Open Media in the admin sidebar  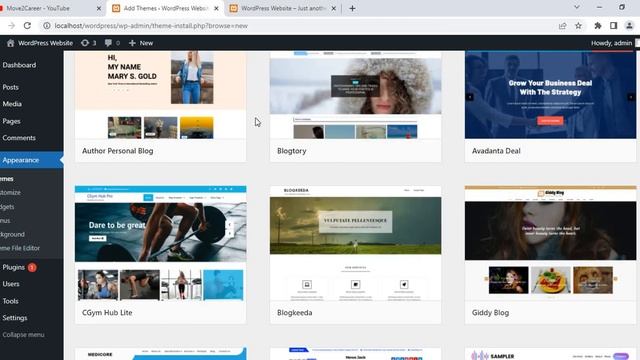12,104
